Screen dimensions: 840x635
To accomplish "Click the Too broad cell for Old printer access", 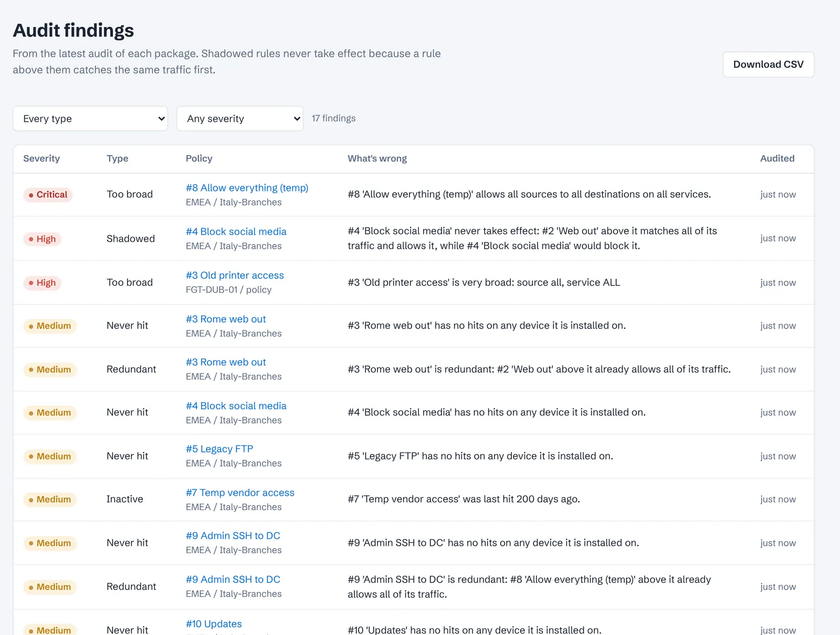I will [130, 282].
